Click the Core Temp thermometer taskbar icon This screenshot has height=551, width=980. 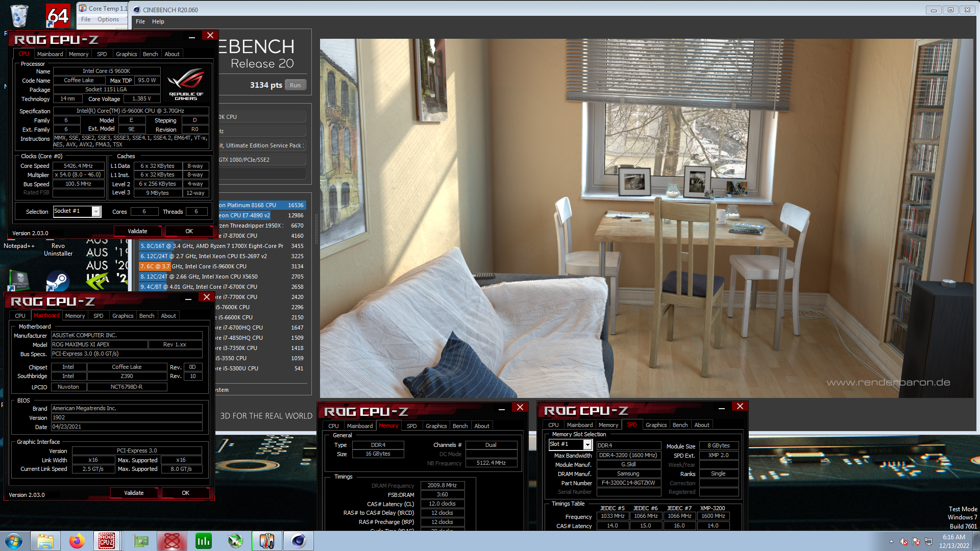(x=267, y=541)
